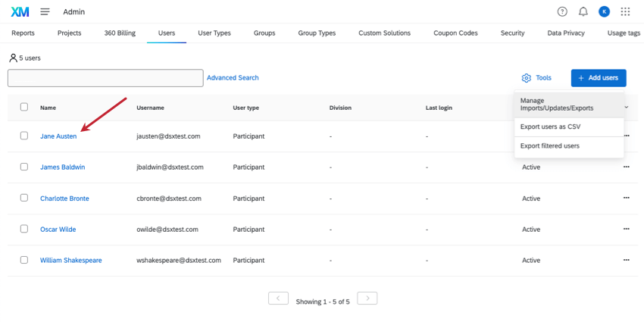The height and width of the screenshot is (322, 644).
Task: Open the help question mark icon
Action: 562,11
